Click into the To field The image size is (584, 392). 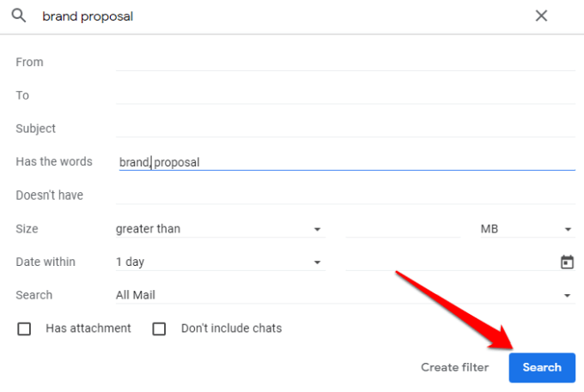pos(344,95)
